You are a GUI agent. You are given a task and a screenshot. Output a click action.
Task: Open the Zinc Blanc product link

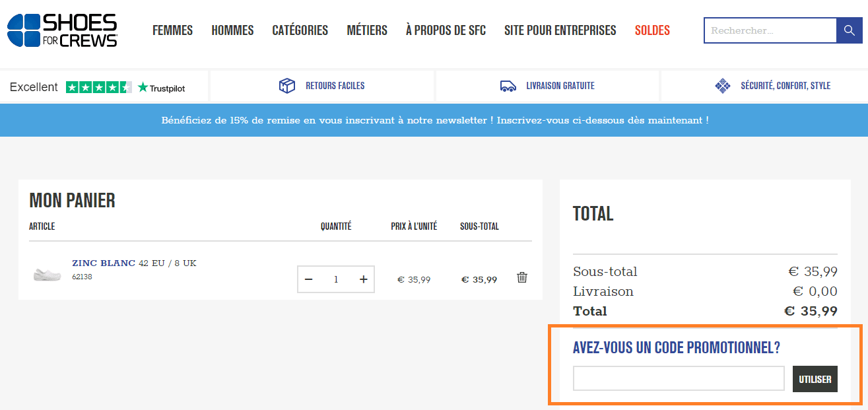[103, 263]
